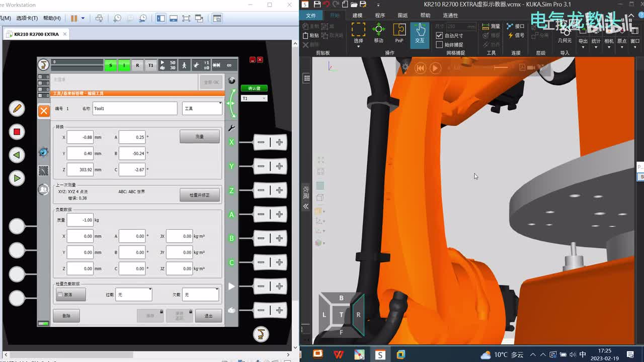Click the reset simulation button in KUKA.Sim
644x362 pixels.
[420, 68]
